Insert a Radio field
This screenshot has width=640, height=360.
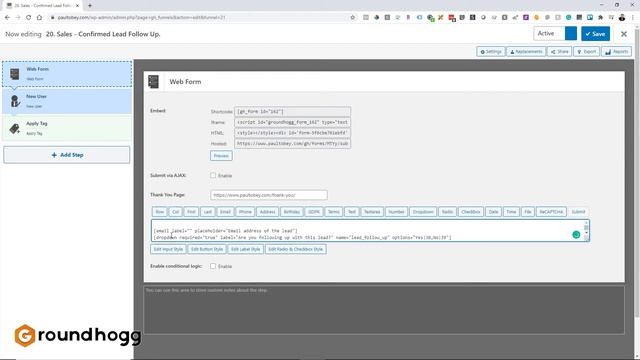tap(447, 212)
